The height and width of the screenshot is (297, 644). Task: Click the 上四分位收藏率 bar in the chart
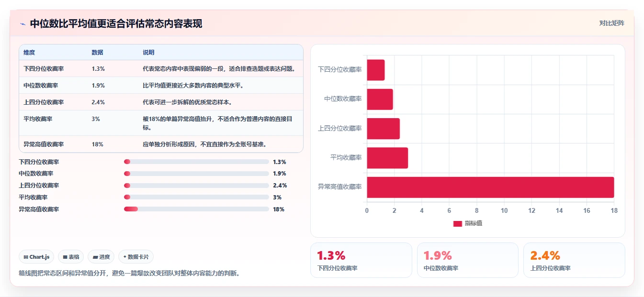(x=384, y=128)
